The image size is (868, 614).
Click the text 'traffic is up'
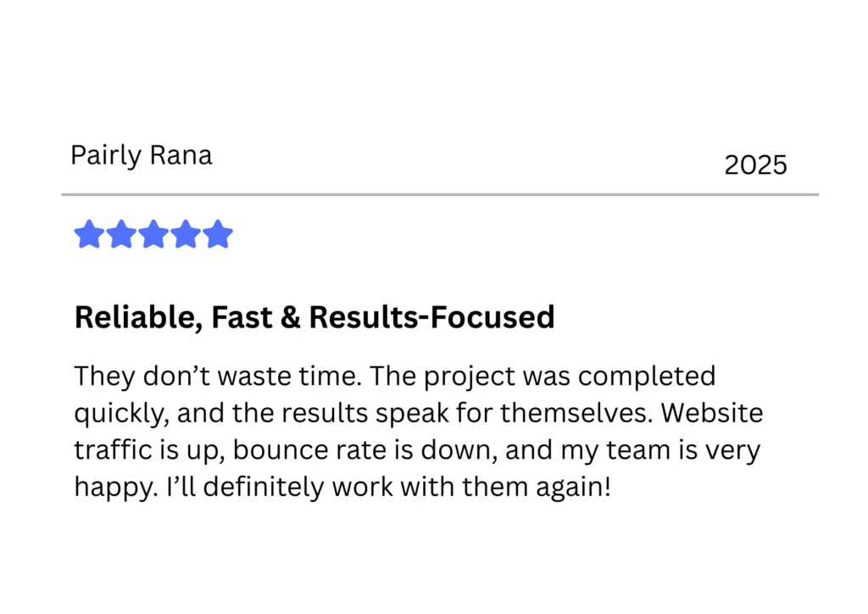coord(149,450)
